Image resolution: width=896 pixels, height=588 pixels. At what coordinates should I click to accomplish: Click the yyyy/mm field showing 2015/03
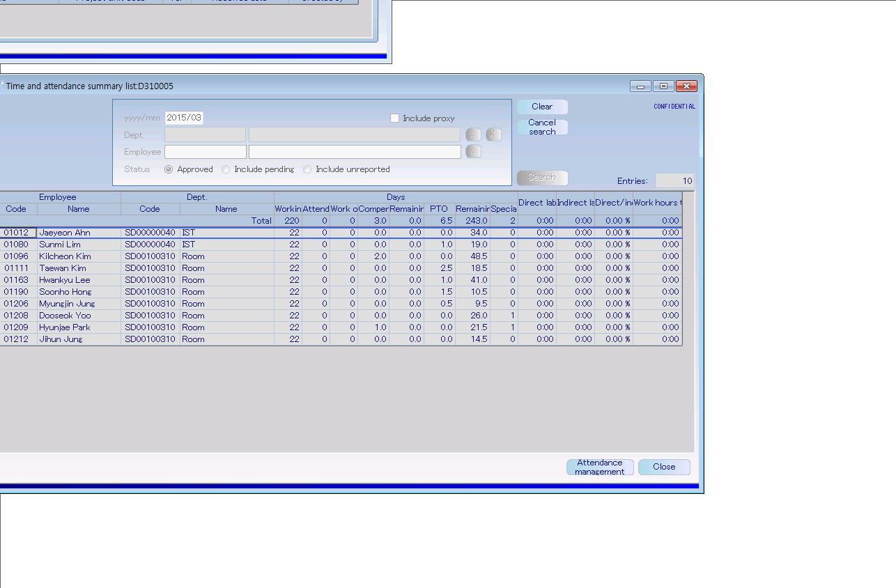[x=184, y=118]
